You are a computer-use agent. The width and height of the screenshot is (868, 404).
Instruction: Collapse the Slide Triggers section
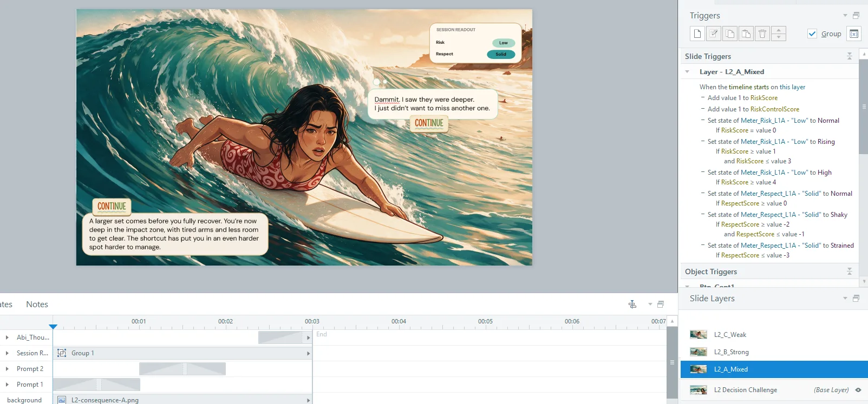pyautogui.click(x=850, y=56)
